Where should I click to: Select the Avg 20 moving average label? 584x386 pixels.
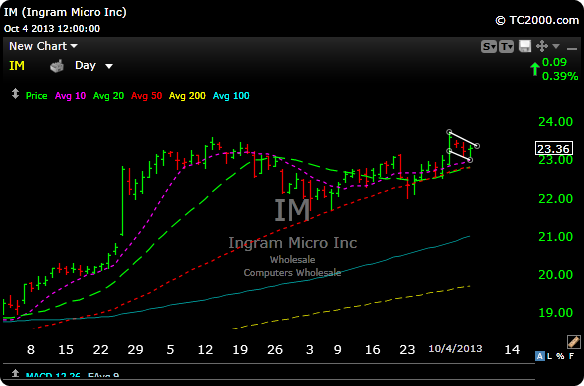click(108, 96)
